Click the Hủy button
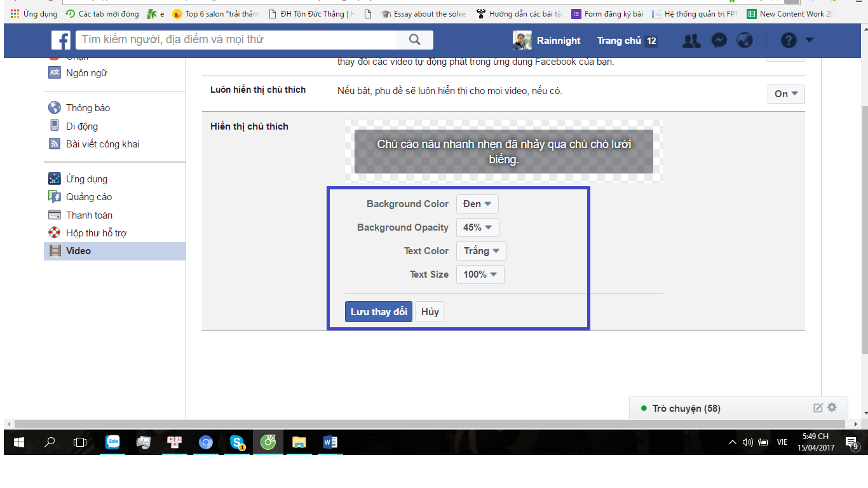This screenshot has width=868, height=488. (430, 312)
